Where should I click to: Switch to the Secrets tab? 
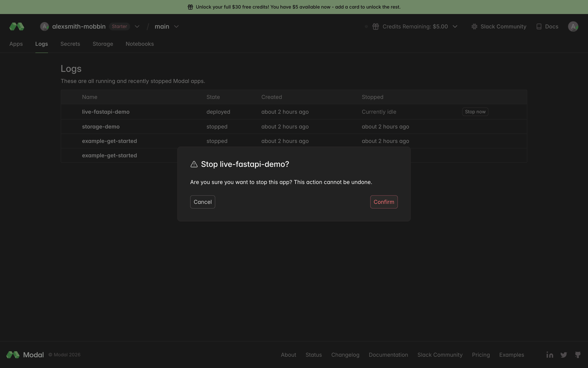70,44
